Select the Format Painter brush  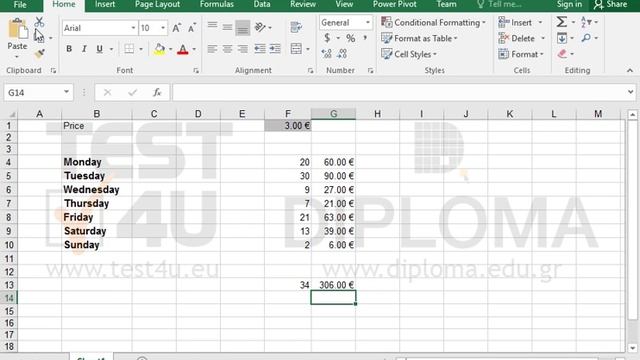click(x=39, y=53)
